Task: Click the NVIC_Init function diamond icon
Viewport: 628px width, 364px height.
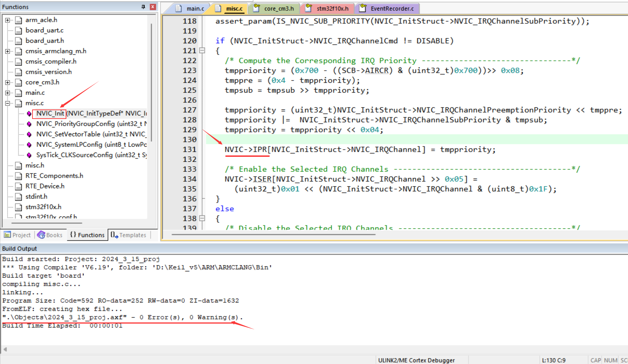Action: 29,114
